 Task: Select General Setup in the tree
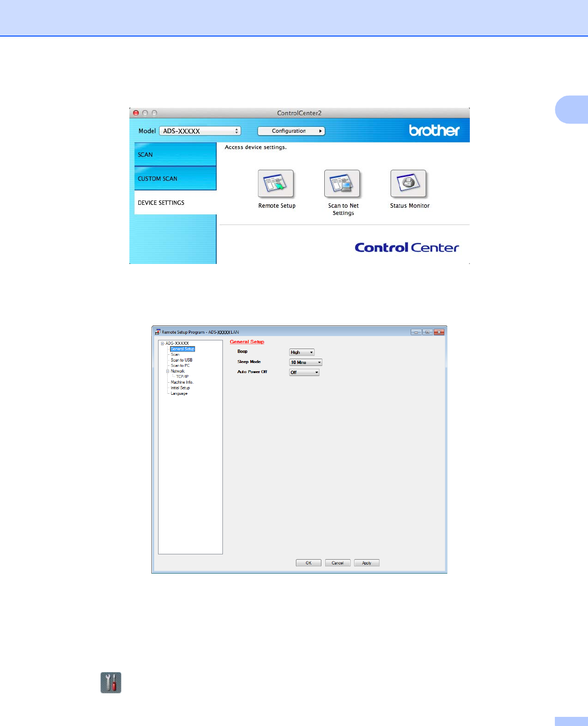[x=183, y=349]
